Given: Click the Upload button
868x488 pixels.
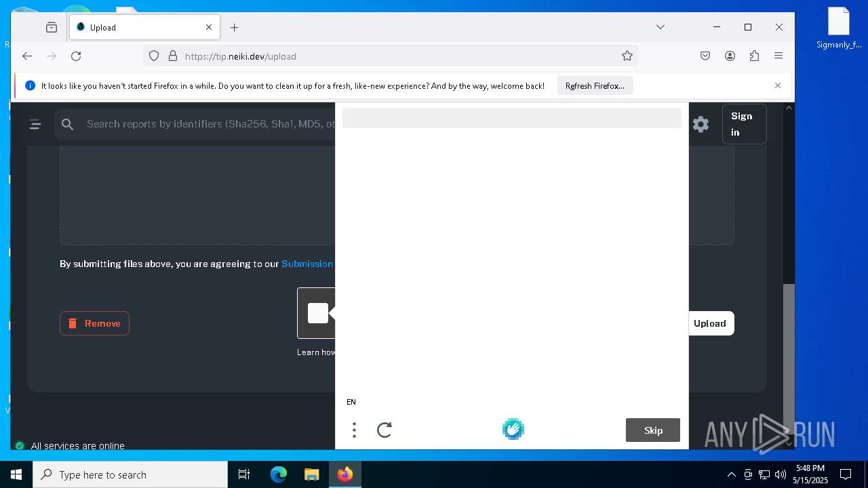Looking at the screenshot, I should pyautogui.click(x=710, y=323).
